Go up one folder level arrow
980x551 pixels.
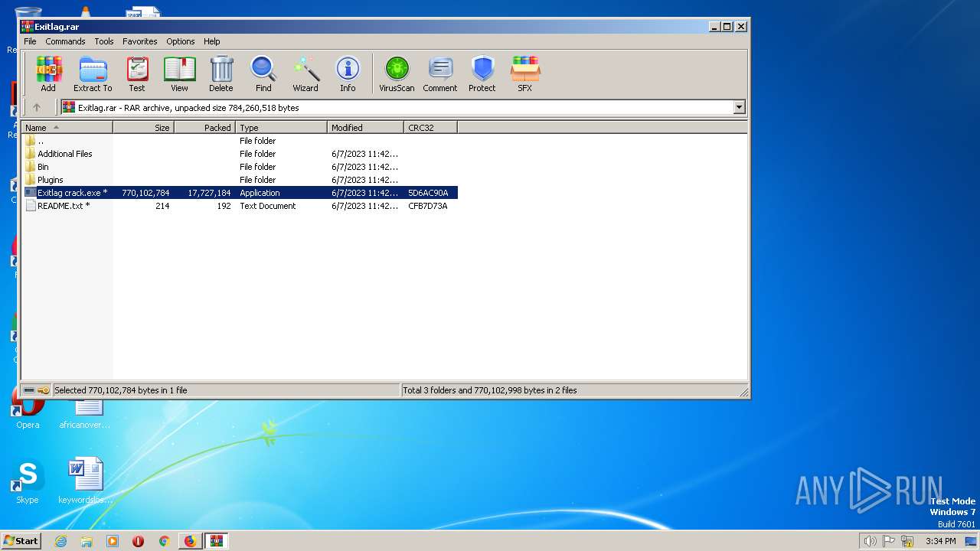(x=36, y=108)
